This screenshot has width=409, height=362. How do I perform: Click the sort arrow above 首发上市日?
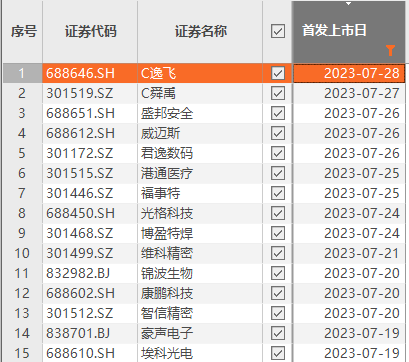coord(348,4)
